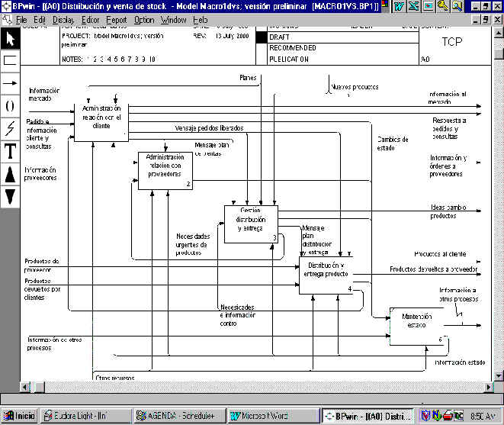Click the decompose down triangle tool
Screen dimensions: 504x425
click(10, 197)
